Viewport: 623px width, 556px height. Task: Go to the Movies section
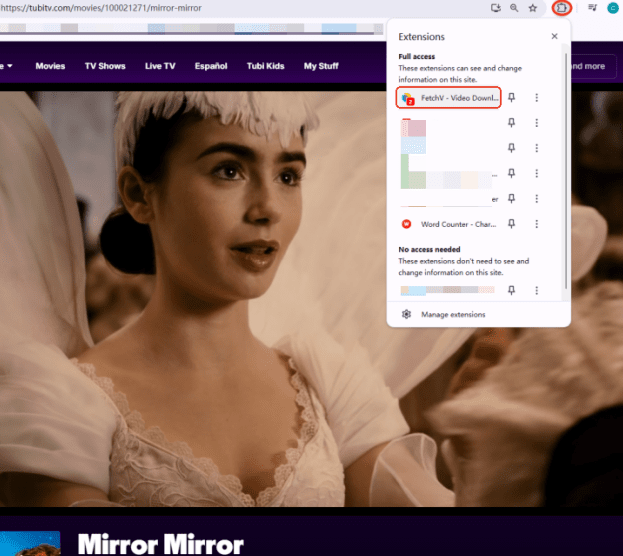[x=50, y=66]
